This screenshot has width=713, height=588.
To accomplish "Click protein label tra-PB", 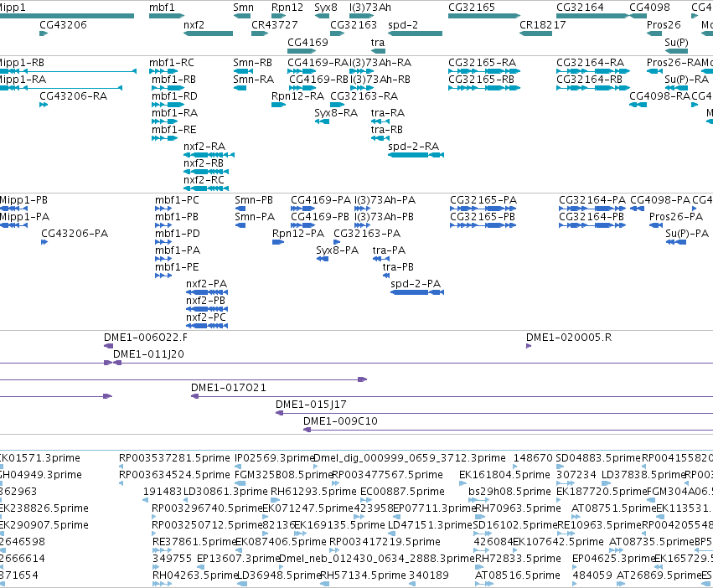I will point(398,267).
